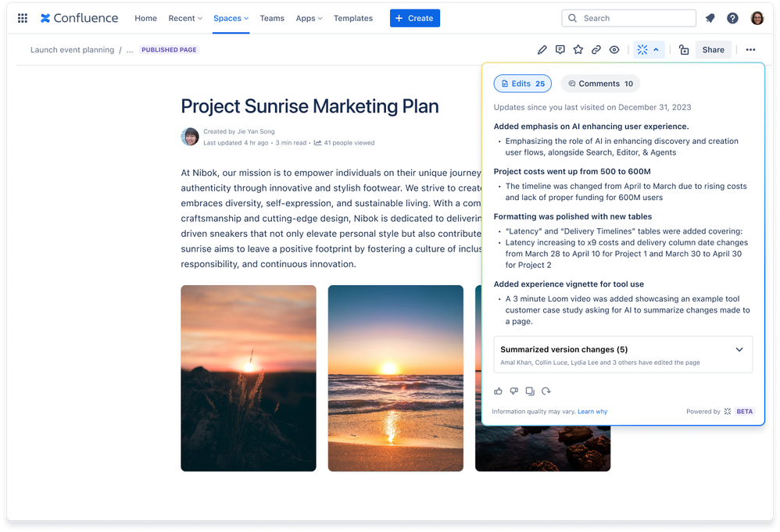The height and width of the screenshot is (532, 780).
Task: Copy the summary text icon
Action: pyautogui.click(x=530, y=391)
